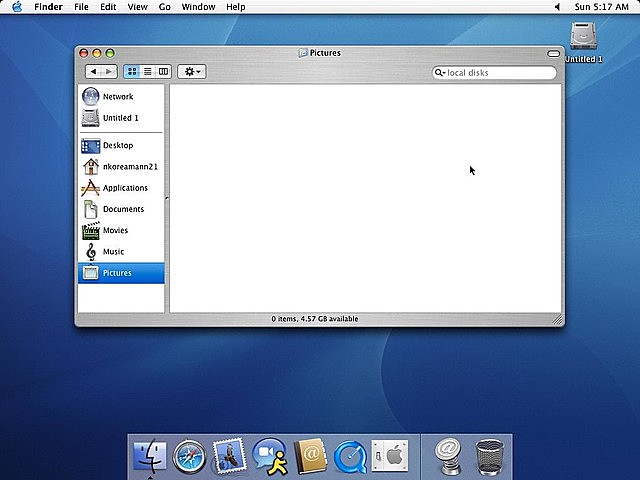Image resolution: width=640 pixels, height=480 pixels.
Task: Open Network in the Finder sidebar
Action: 121,97
